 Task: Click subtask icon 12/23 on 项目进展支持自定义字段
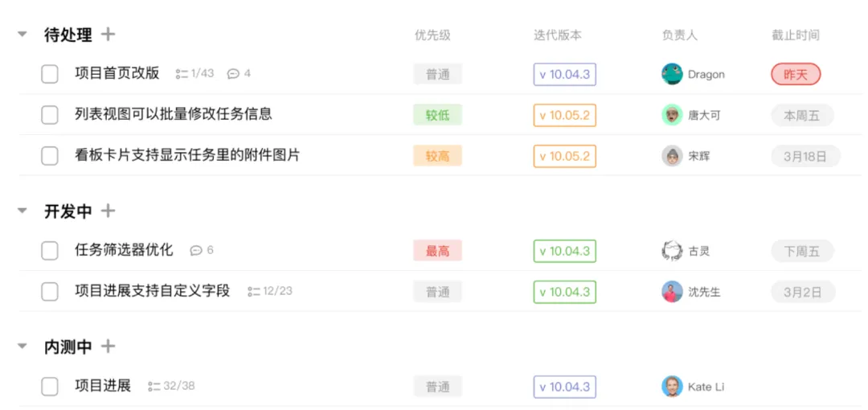click(x=253, y=292)
